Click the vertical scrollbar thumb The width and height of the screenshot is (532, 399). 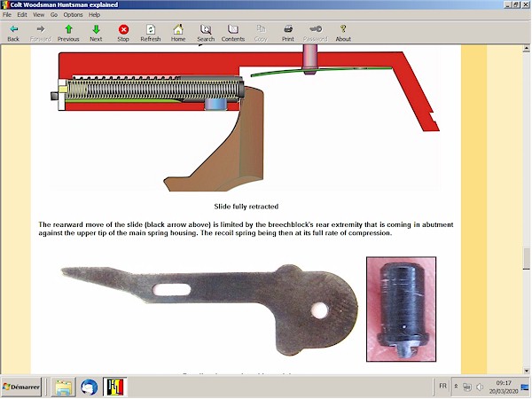tap(526, 259)
